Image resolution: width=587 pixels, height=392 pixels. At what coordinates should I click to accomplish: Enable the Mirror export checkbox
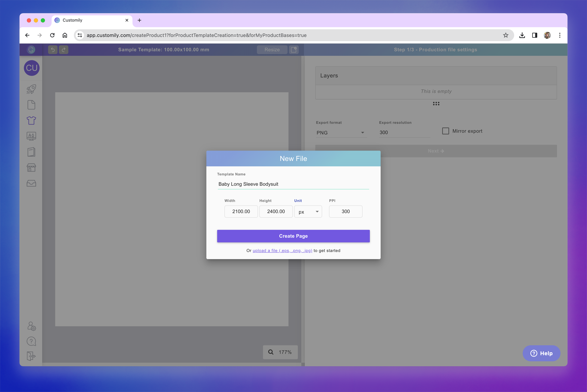point(445,131)
